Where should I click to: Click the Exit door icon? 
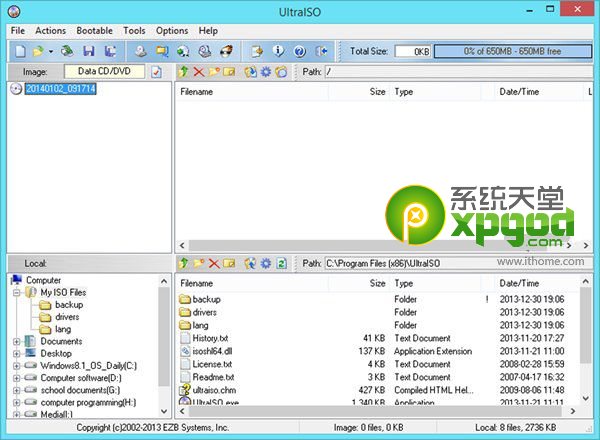(x=321, y=51)
